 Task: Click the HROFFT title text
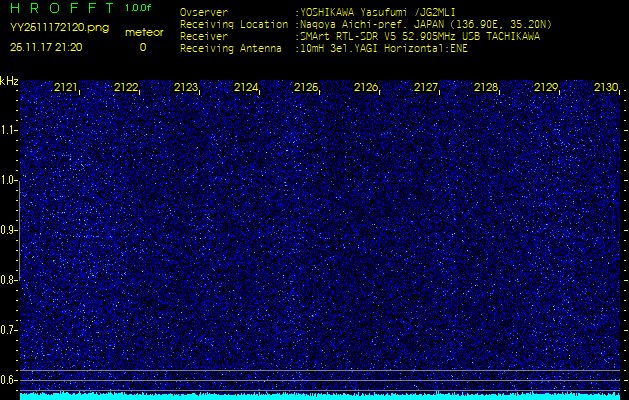[60, 8]
